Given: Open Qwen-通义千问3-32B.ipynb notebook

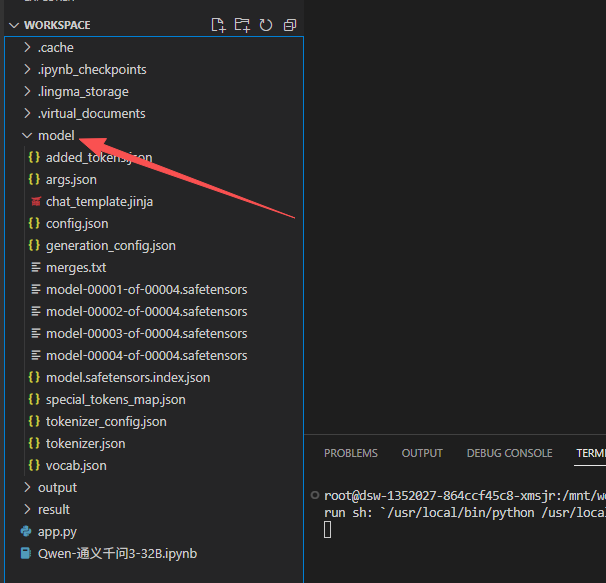Looking at the screenshot, I should coord(117,554).
